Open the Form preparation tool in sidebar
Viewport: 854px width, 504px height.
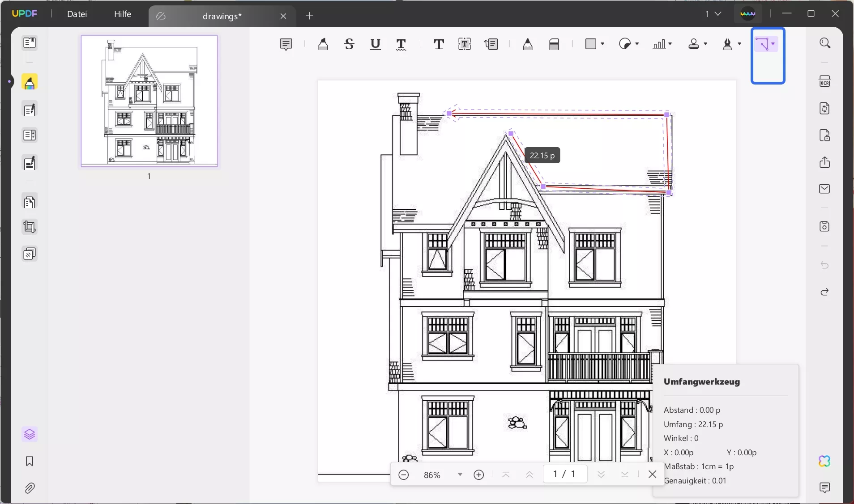point(30,136)
